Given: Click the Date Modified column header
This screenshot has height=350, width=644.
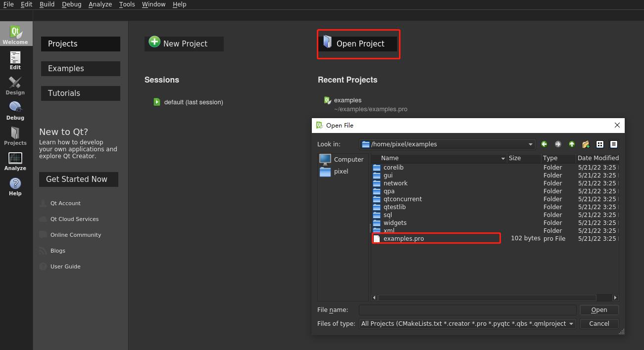Looking at the screenshot, I should pyautogui.click(x=597, y=158).
